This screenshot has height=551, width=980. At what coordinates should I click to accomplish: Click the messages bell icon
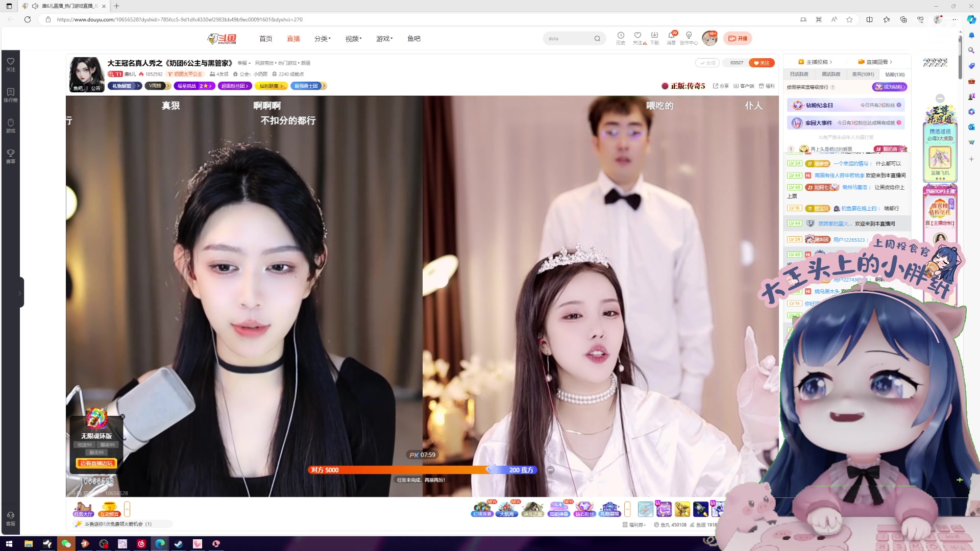[671, 36]
